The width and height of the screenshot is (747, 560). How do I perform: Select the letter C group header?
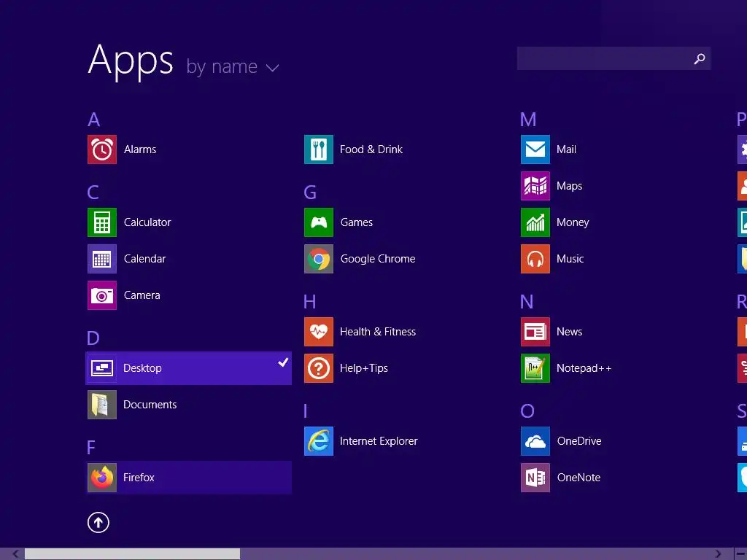point(93,192)
